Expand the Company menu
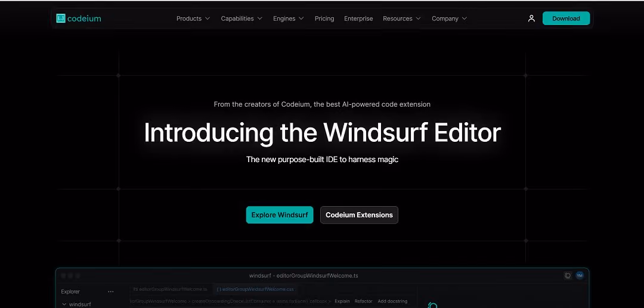Viewport: 644px width, 308px height. pos(450,18)
